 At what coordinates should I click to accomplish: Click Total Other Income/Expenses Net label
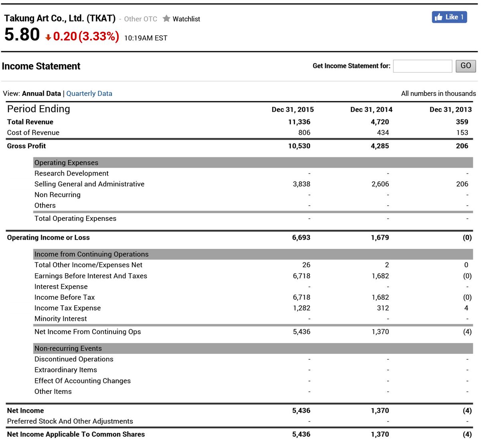tap(88, 265)
